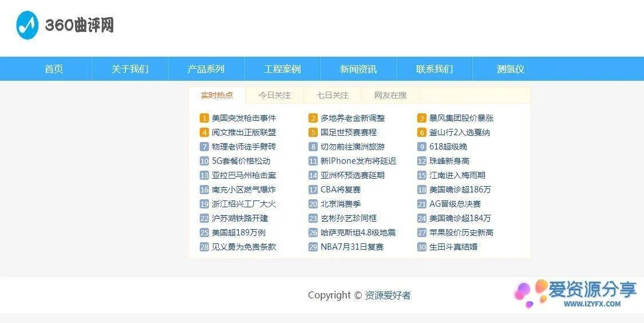The width and height of the screenshot is (644, 323).
Task: Go to 关于我们 navigation item
Action: tap(130, 69)
